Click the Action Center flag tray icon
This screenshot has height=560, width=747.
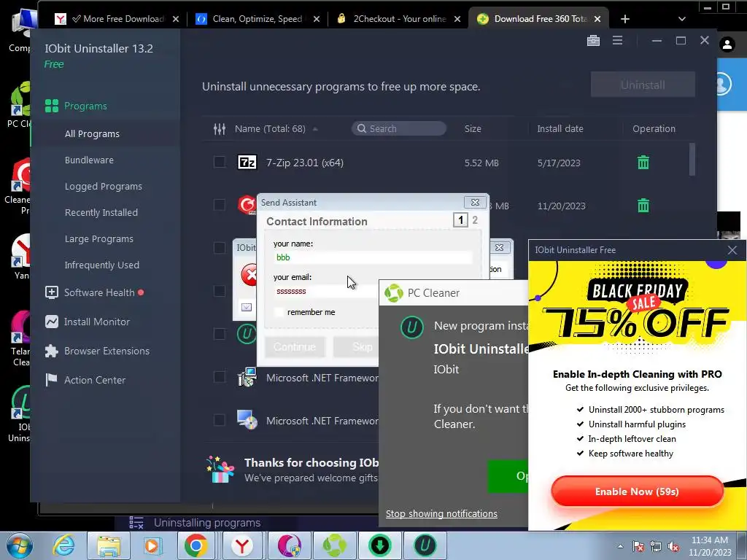[x=638, y=546]
